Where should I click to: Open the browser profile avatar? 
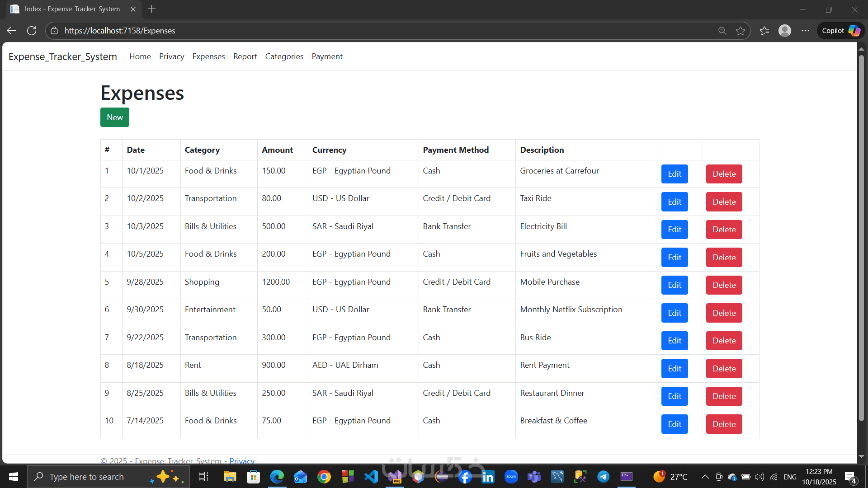click(x=785, y=31)
